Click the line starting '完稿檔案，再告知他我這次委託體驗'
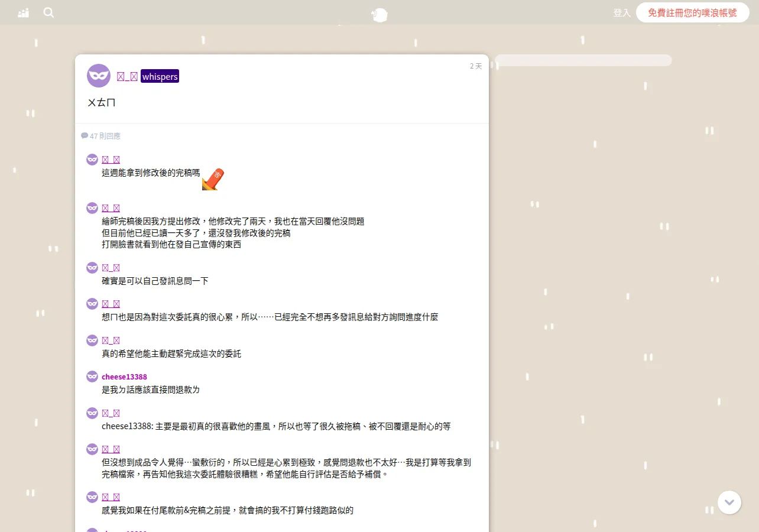This screenshot has height=532, width=759. point(245,474)
